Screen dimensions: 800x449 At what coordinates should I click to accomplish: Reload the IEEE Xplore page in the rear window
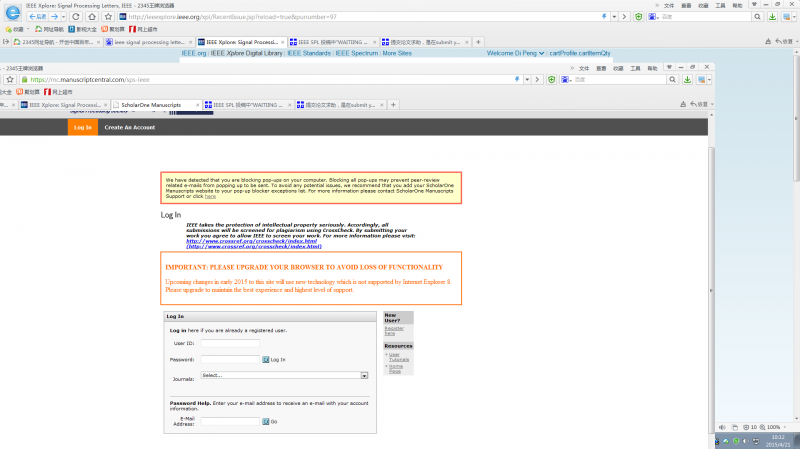[76, 17]
